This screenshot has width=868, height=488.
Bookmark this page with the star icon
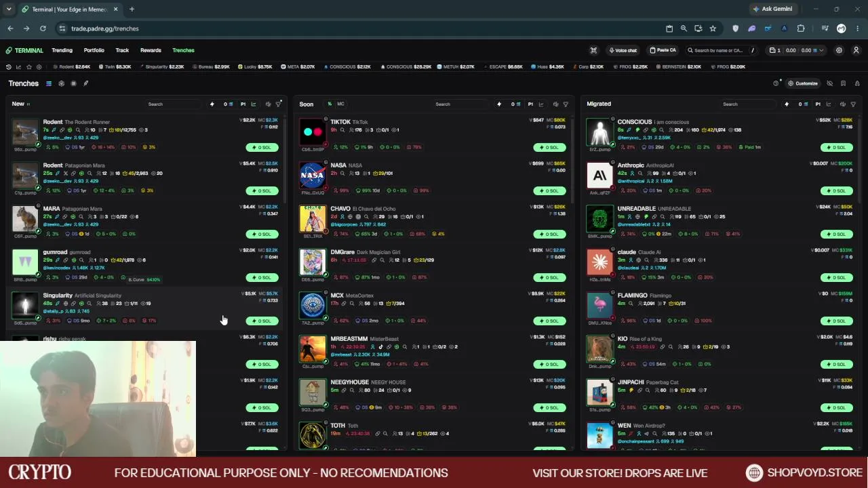point(713,28)
